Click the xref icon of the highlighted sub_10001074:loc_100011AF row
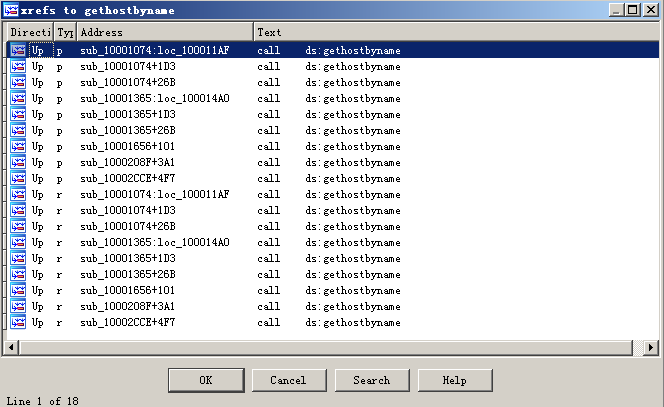 point(18,50)
